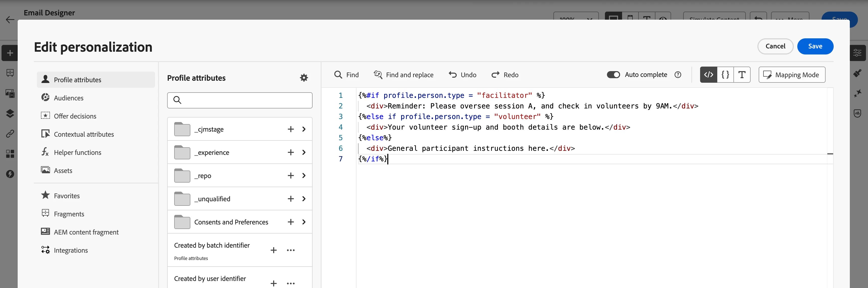This screenshot has width=868, height=288.
Task: Add Created by batch identifier attribute
Action: [x=273, y=250]
